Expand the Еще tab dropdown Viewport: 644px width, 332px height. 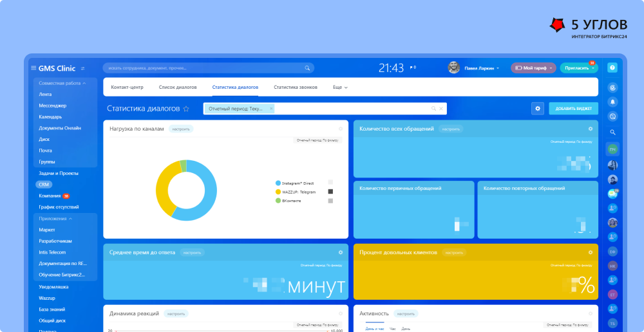click(339, 87)
